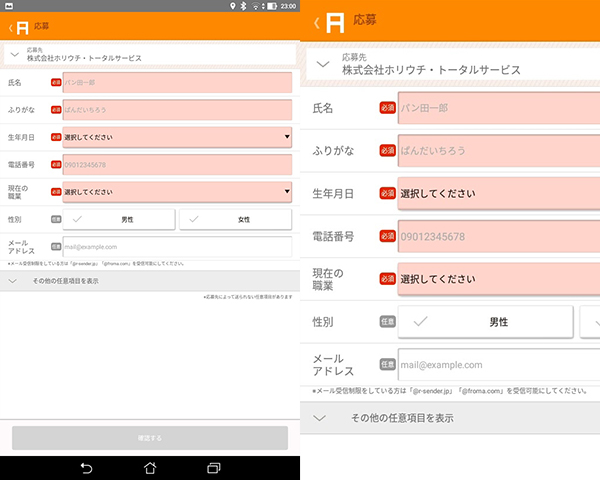Focus メールアドレス field in small full-screen view

click(177, 247)
